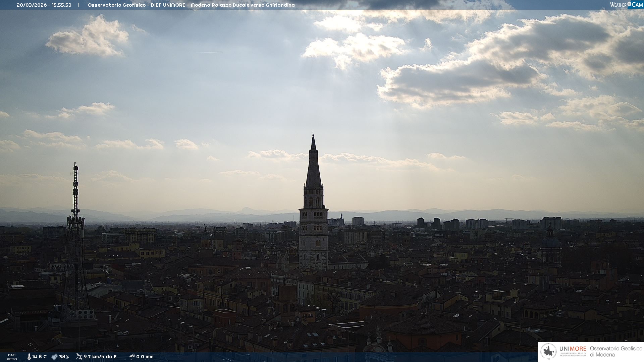Click the Osservatorio Geofisico di Modena text
Screen dimensions: 644x362
(616, 351)
